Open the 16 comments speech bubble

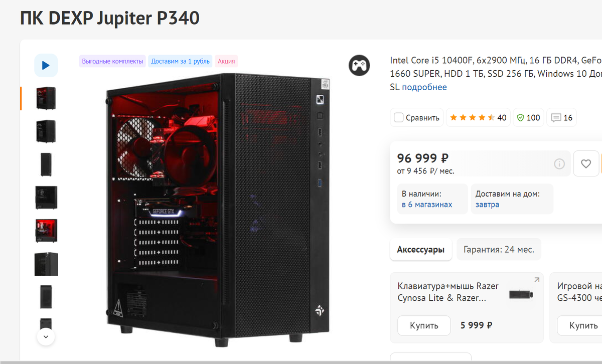tap(562, 118)
